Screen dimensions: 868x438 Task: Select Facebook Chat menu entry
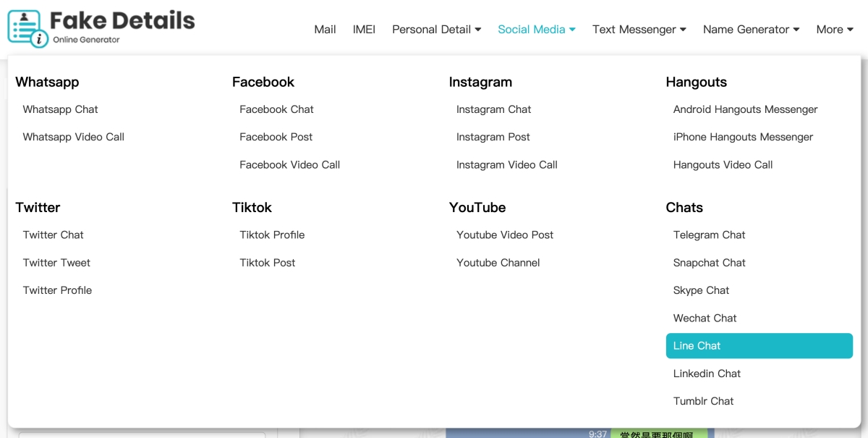276,109
